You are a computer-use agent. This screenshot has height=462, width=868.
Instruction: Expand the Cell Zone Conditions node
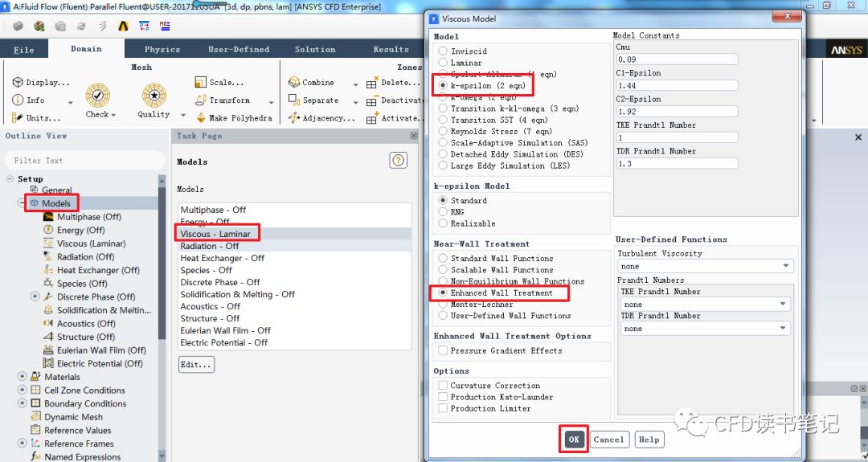pyautogui.click(x=23, y=390)
